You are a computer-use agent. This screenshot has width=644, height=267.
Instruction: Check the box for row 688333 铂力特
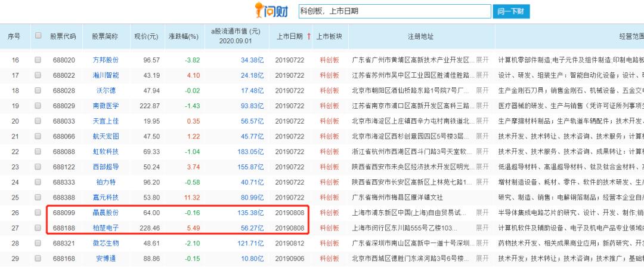click(38, 182)
